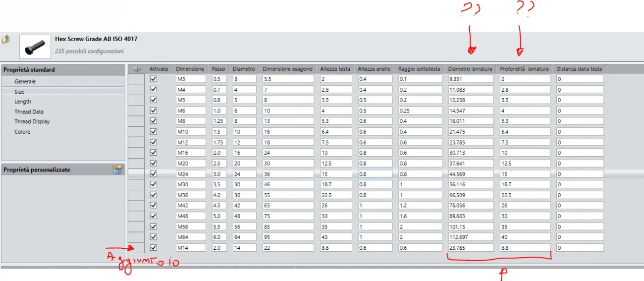Screen dimensions: 644x281
Task: Click the Diametro lamatura field 9.351
Action: coord(471,79)
